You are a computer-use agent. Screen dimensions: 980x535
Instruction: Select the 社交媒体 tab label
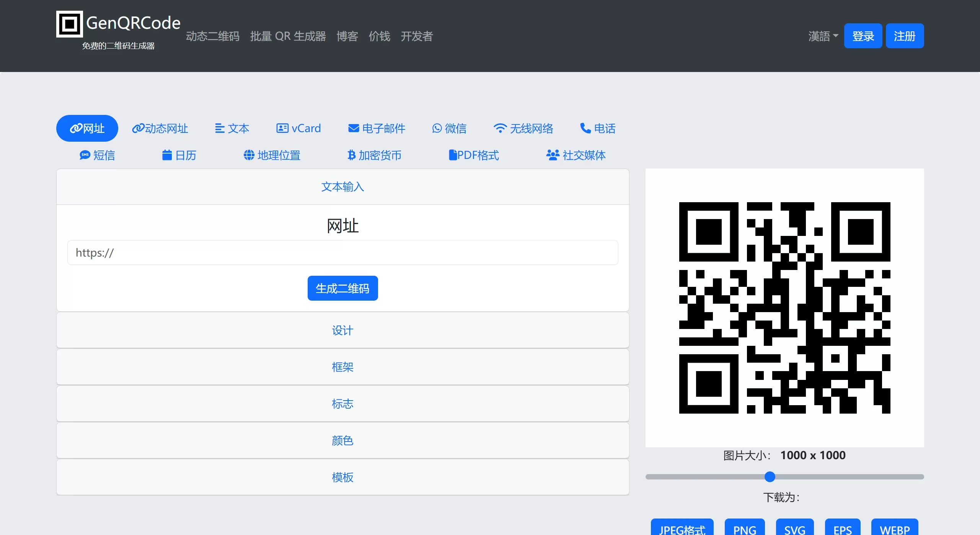[x=584, y=155]
